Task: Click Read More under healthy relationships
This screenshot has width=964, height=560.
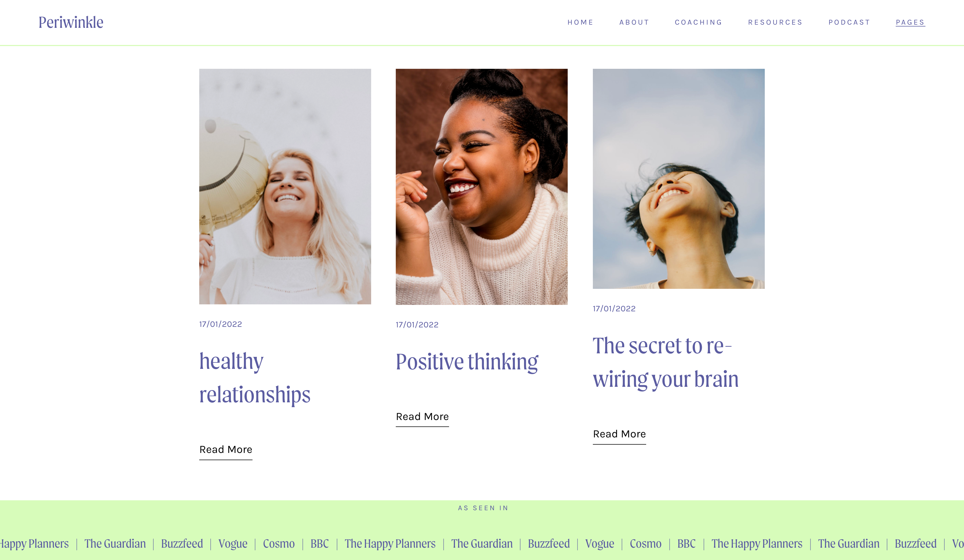Action: 226,450
